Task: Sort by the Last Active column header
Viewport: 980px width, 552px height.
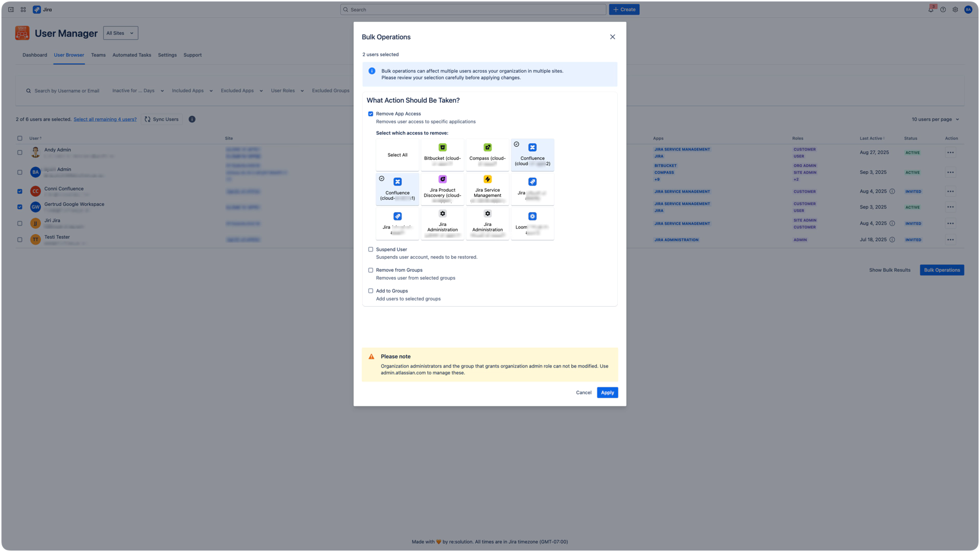Action: click(x=872, y=139)
